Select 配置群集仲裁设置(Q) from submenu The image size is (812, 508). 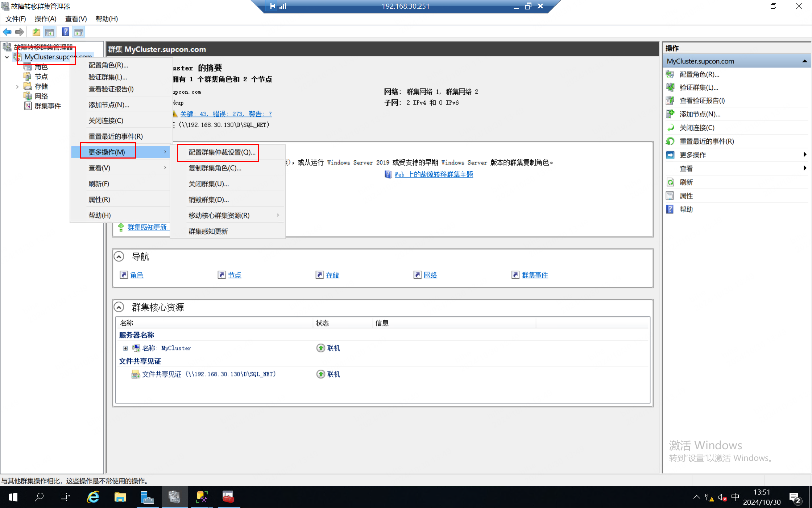tap(221, 152)
